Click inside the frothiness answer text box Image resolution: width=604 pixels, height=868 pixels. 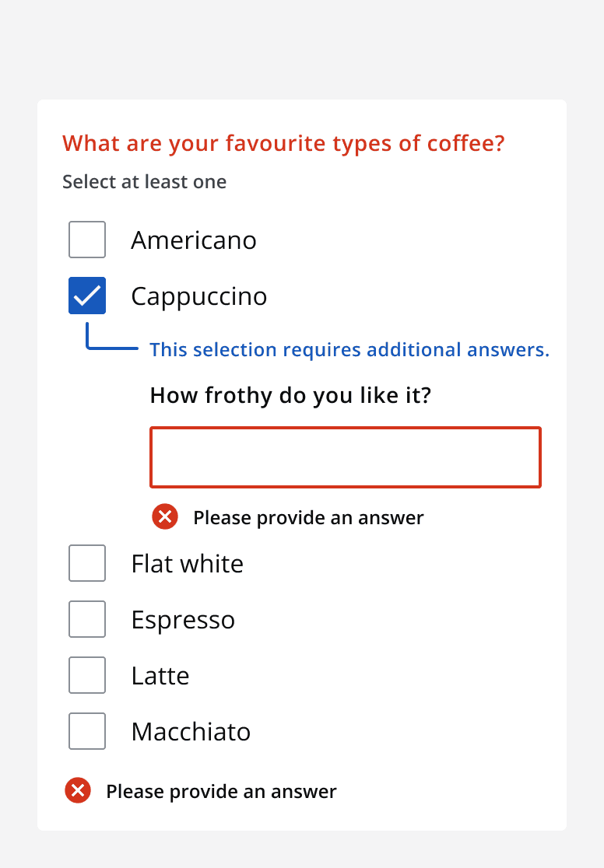click(x=345, y=457)
